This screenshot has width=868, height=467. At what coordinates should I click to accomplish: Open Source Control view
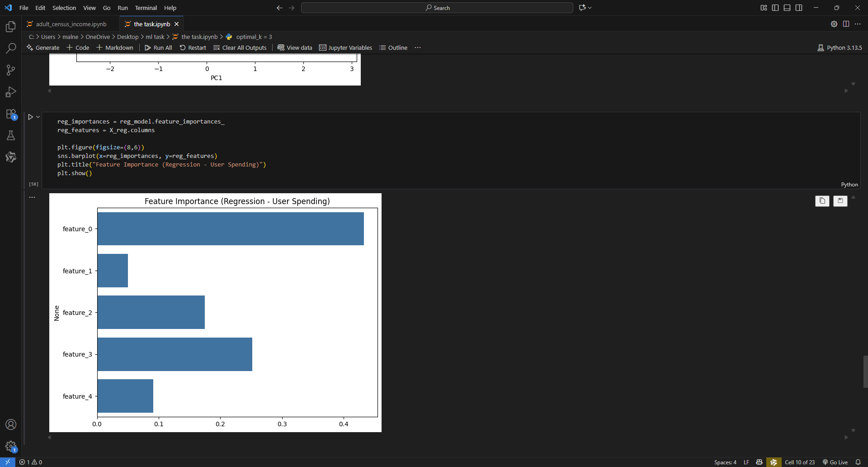pyautogui.click(x=11, y=70)
